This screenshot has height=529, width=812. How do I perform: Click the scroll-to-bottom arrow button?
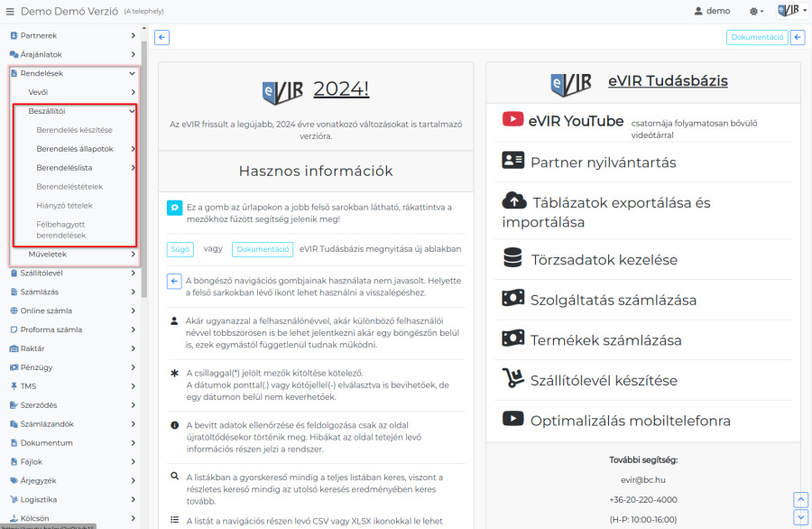coord(801,517)
